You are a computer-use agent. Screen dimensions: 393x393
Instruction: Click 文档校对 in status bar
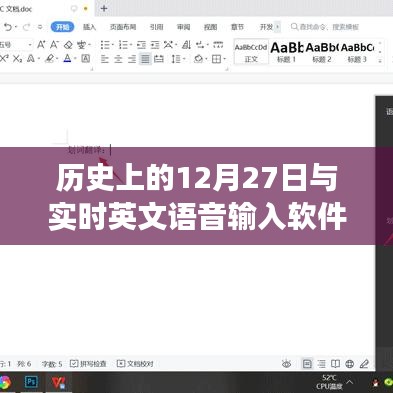pyautogui.click(x=135, y=364)
